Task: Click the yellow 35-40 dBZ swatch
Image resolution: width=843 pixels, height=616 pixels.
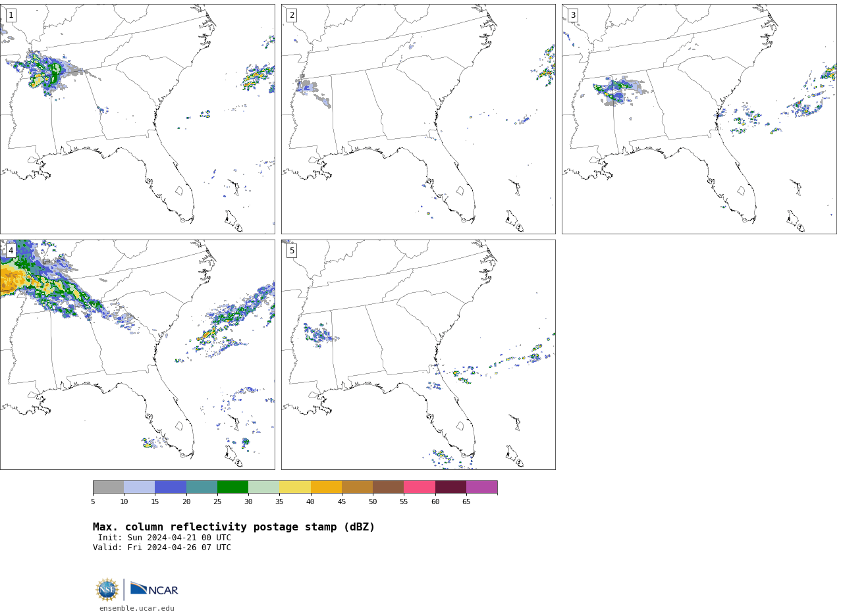Action: [295, 487]
